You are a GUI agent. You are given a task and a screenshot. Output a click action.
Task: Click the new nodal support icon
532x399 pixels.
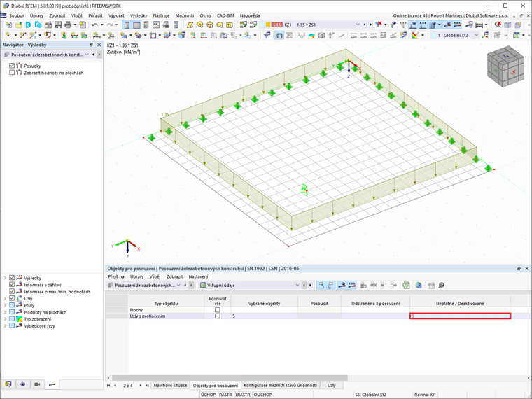64,35
